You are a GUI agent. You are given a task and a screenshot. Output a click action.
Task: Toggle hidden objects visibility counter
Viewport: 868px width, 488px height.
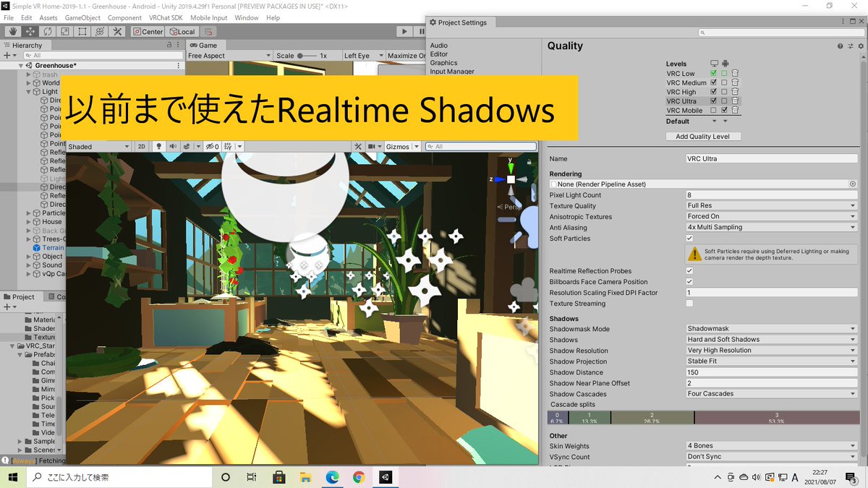tap(212, 146)
